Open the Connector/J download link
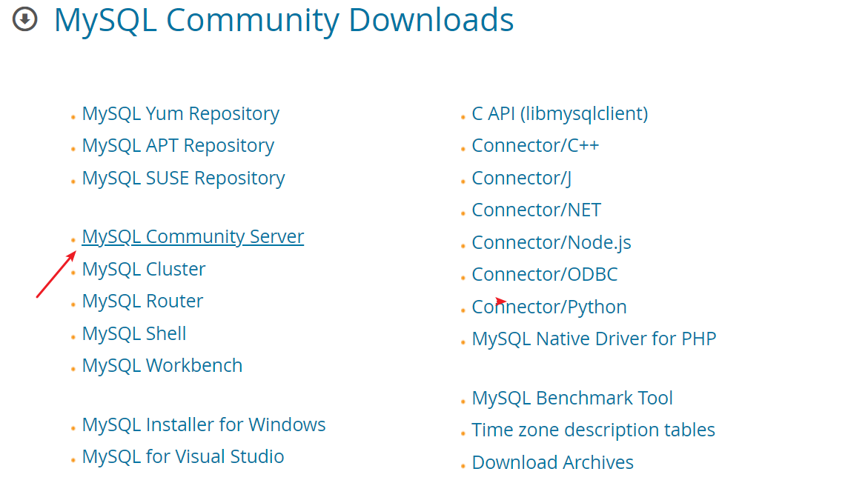868x503 pixels. point(521,179)
